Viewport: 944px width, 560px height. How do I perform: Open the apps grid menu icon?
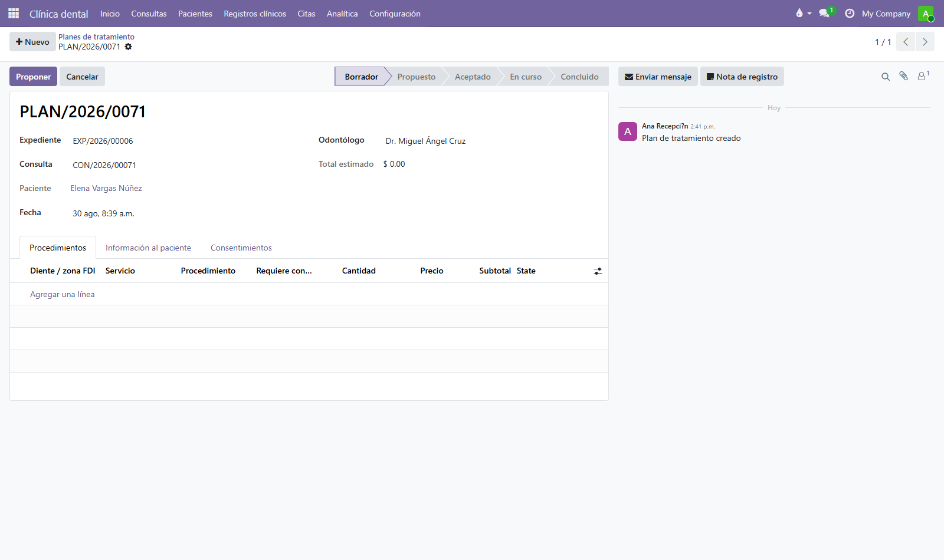click(14, 13)
